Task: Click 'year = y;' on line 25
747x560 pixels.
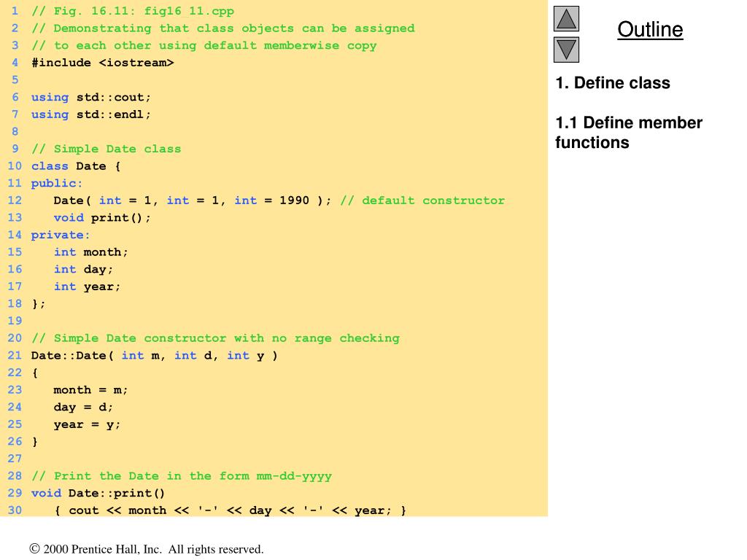Action: [87, 424]
